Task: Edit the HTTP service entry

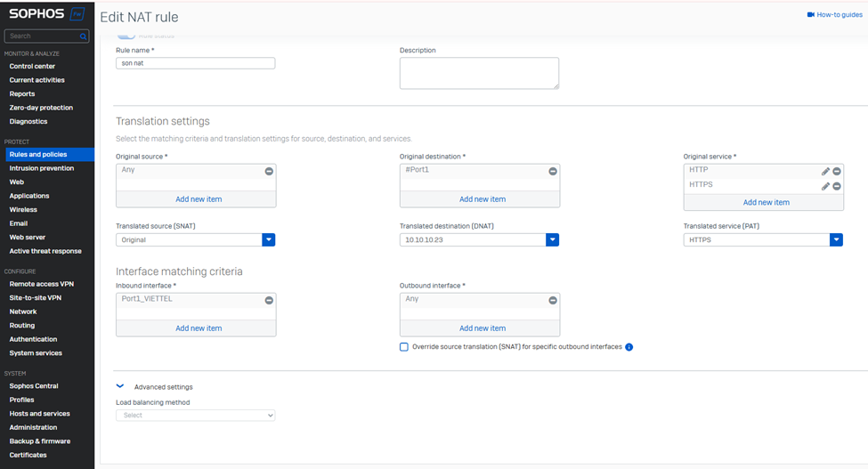Action: pos(825,171)
